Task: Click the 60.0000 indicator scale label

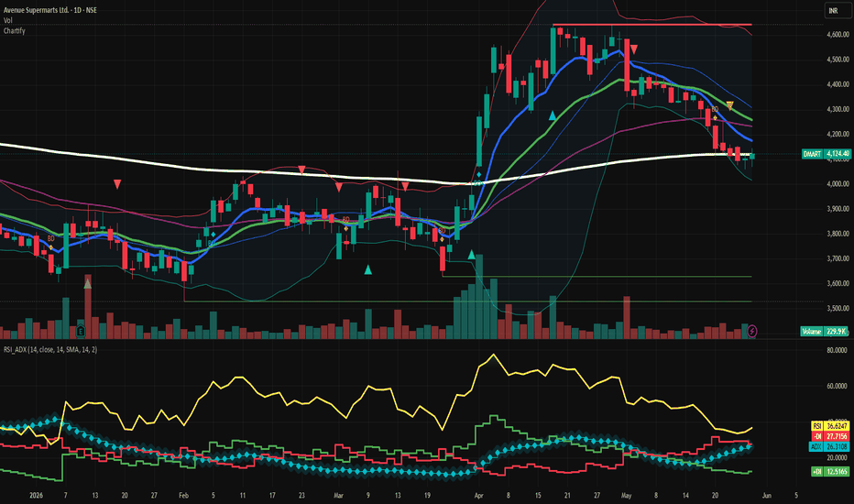Action: [x=837, y=387]
